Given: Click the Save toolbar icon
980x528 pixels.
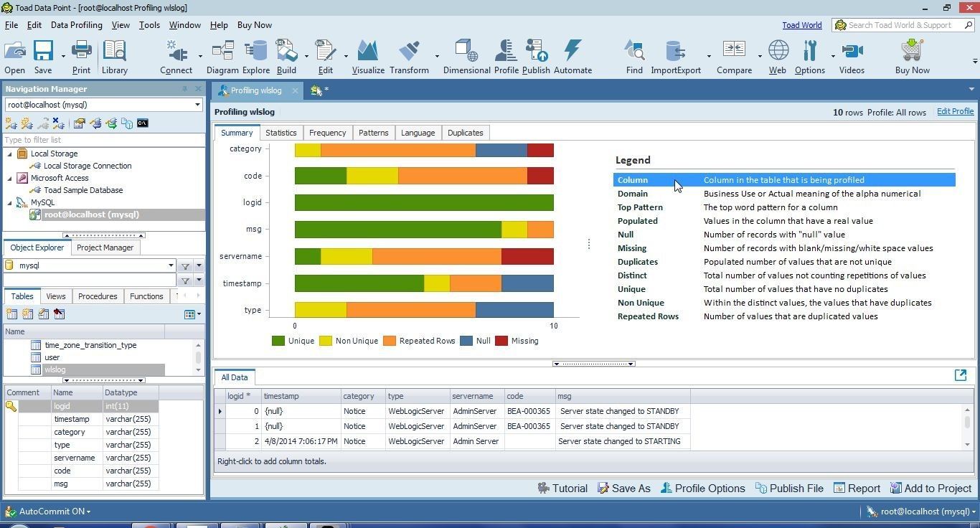Looking at the screenshot, I should pos(43,57).
